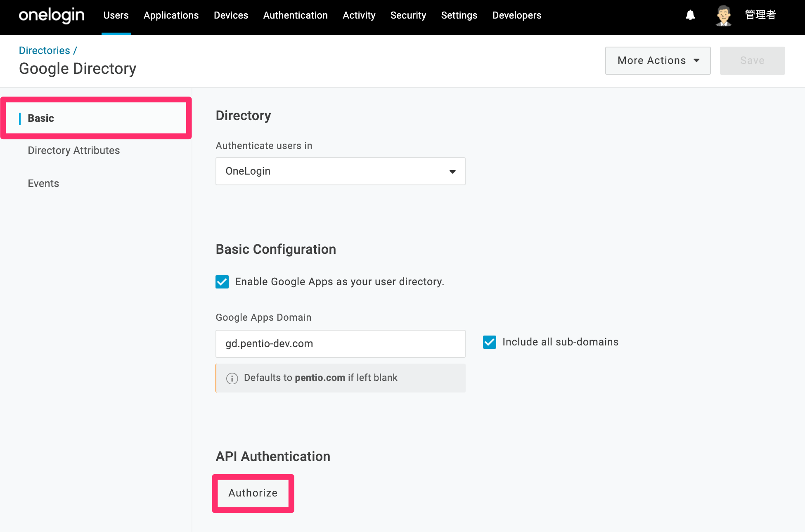The height and width of the screenshot is (532, 805).
Task: Click the Google Apps Domain input field
Action: click(341, 344)
